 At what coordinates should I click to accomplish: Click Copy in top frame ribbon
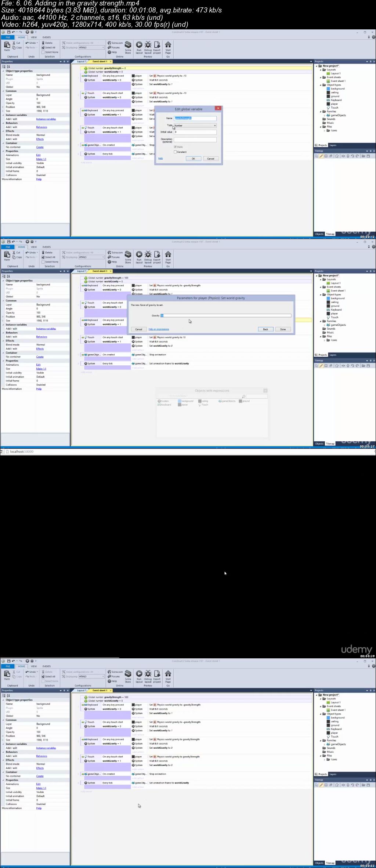click(17, 47)
